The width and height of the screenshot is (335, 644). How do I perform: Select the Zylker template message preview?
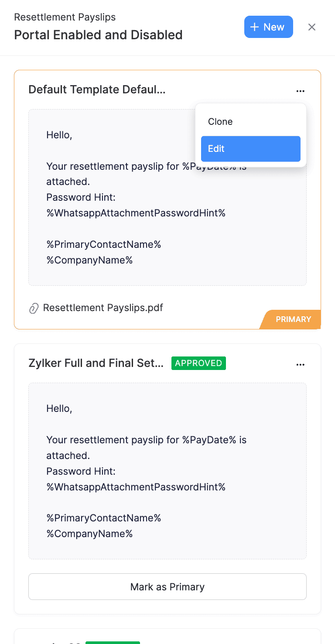pos(167,470)
